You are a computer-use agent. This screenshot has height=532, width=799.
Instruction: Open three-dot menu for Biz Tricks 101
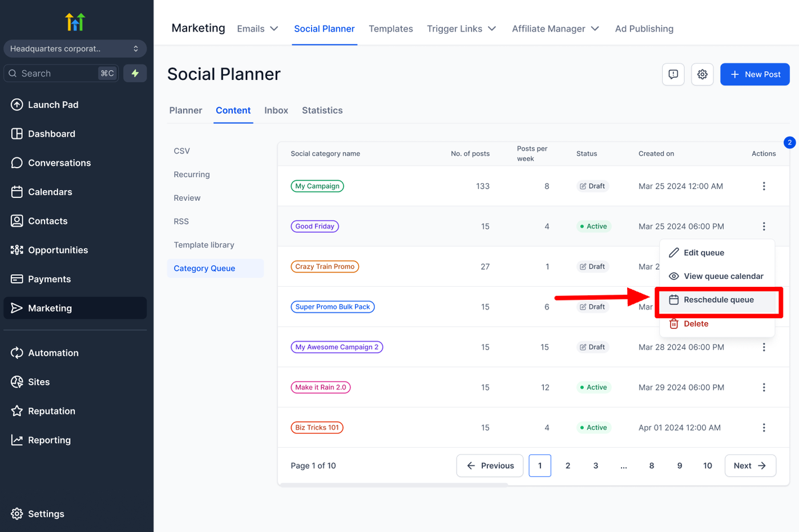764,428
